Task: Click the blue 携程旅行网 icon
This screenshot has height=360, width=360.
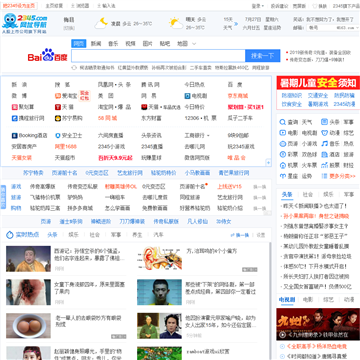Action: pyautogui.click(x=14, y=118)
